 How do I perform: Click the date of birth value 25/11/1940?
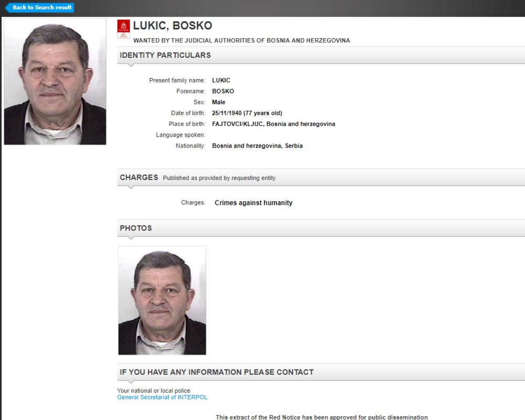point(247,113)
